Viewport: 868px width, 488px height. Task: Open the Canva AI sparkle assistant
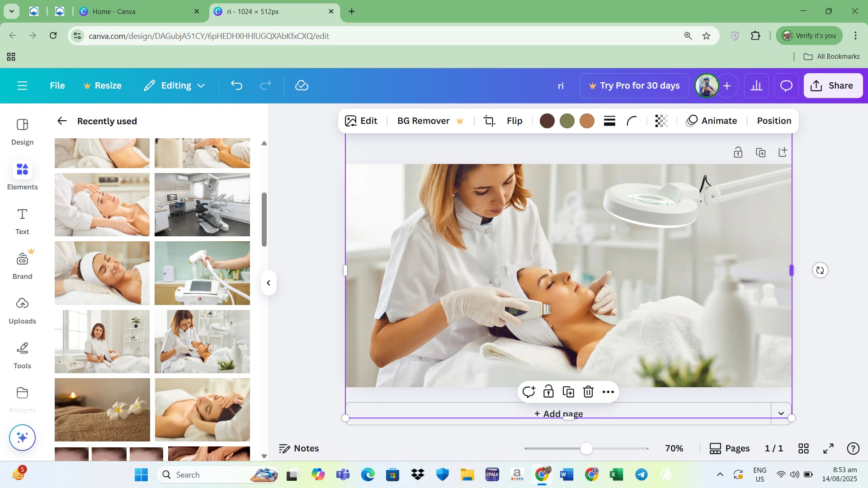(x=22, y=437)
